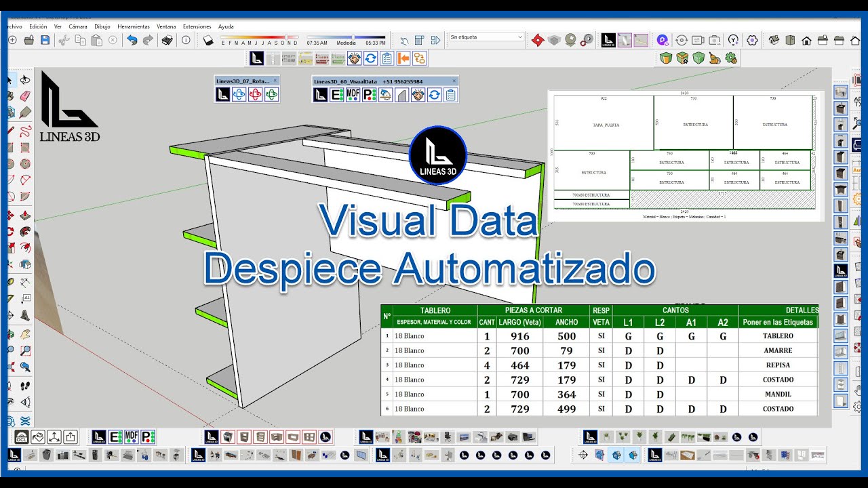Open the 'Sin etiqueta' tag dropdown
This screenshot has width=868, height=488.
pos(486,37)
